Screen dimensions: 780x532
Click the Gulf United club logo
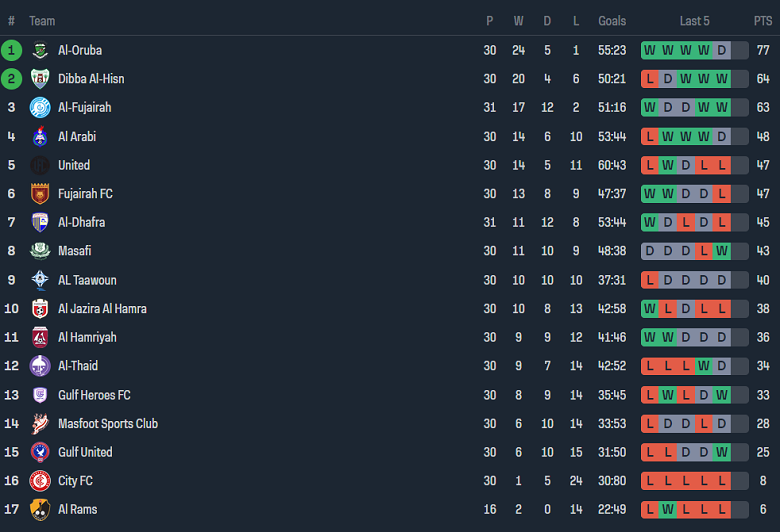(40, 452)
